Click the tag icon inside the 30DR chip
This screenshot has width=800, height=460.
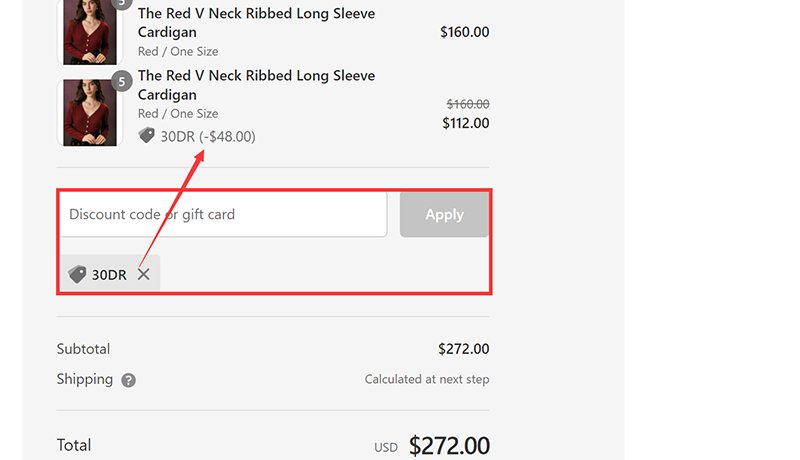[x=77, y=274]
